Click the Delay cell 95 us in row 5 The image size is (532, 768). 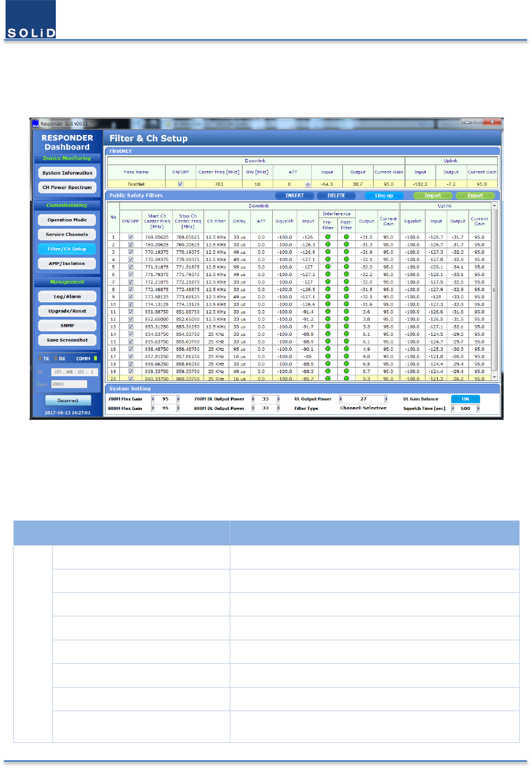point(239,267)
